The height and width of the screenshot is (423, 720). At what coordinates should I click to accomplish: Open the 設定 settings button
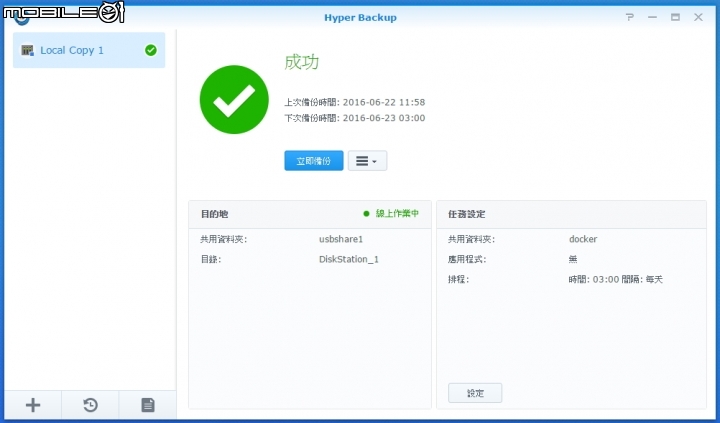(x=475, y=393)
